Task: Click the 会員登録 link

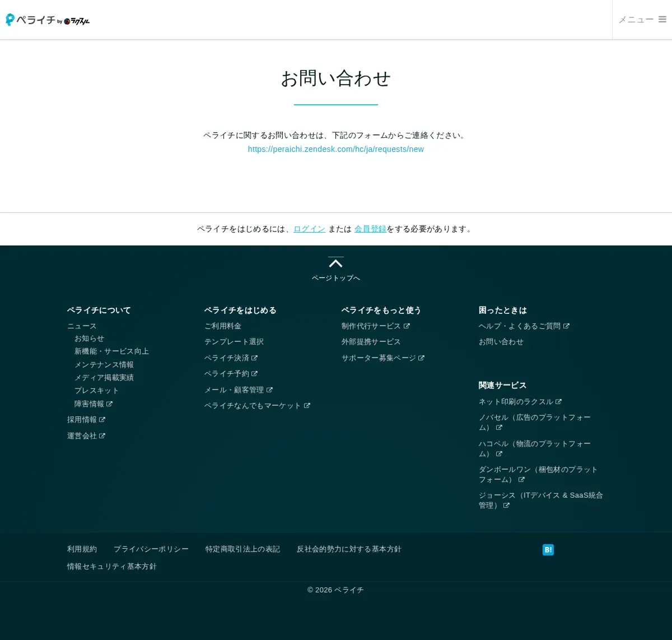Action: point(370,229)
